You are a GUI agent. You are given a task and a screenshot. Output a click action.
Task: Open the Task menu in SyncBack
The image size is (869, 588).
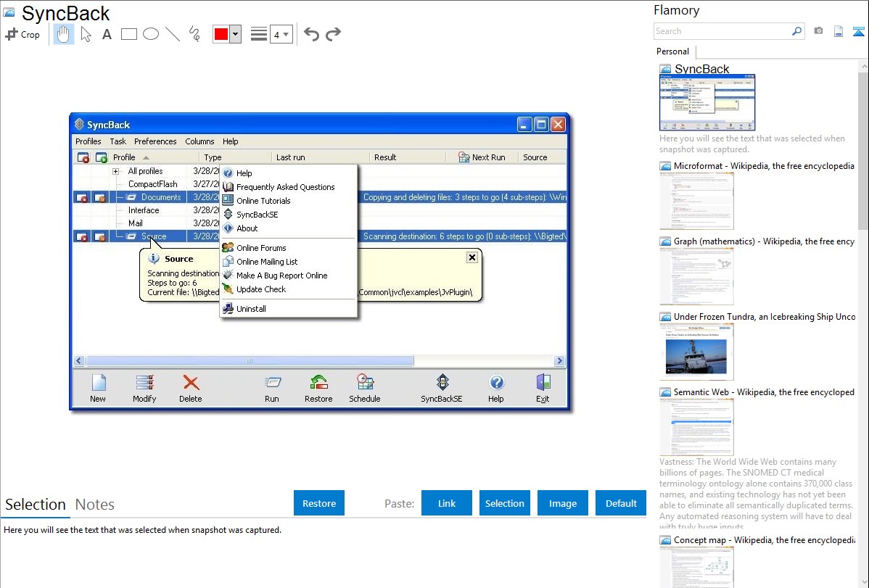[x=118, y=141]
